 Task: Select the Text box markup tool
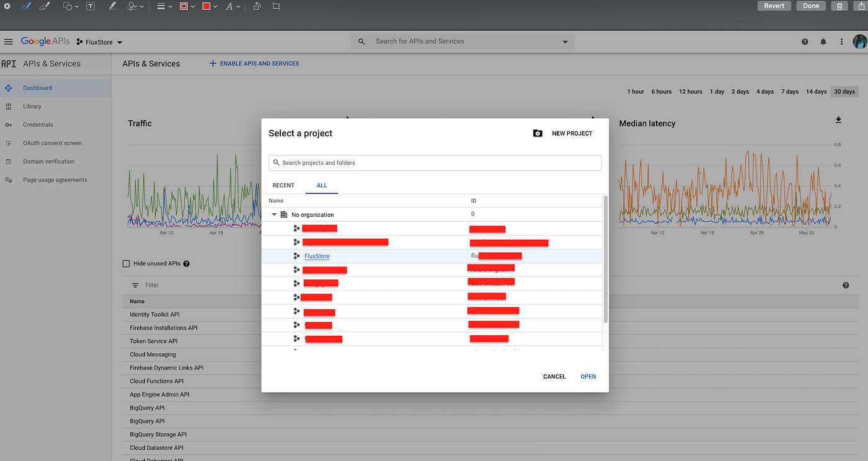[91, 6]
